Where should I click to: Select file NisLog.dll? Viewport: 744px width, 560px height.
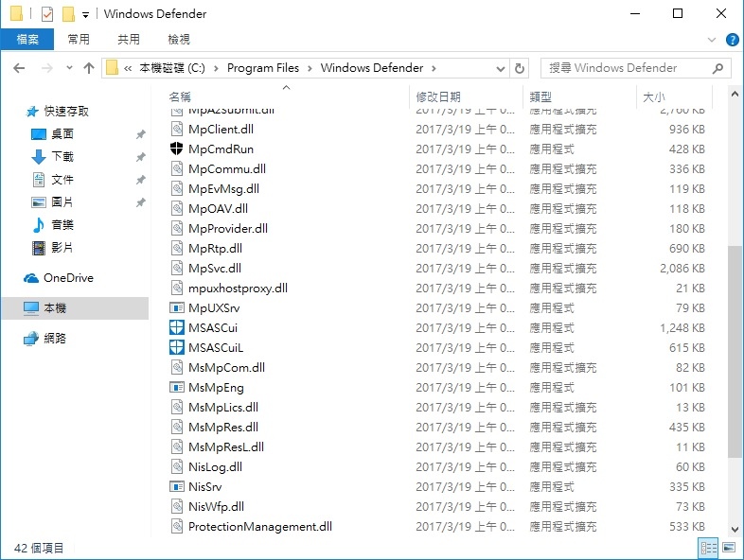coord(215,467)
